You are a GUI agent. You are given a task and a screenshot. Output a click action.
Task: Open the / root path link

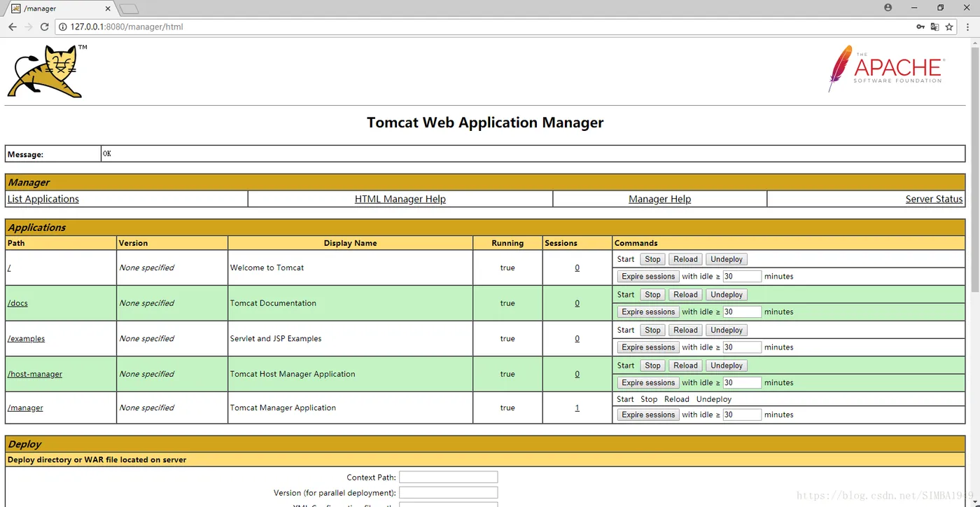[9, 268]
